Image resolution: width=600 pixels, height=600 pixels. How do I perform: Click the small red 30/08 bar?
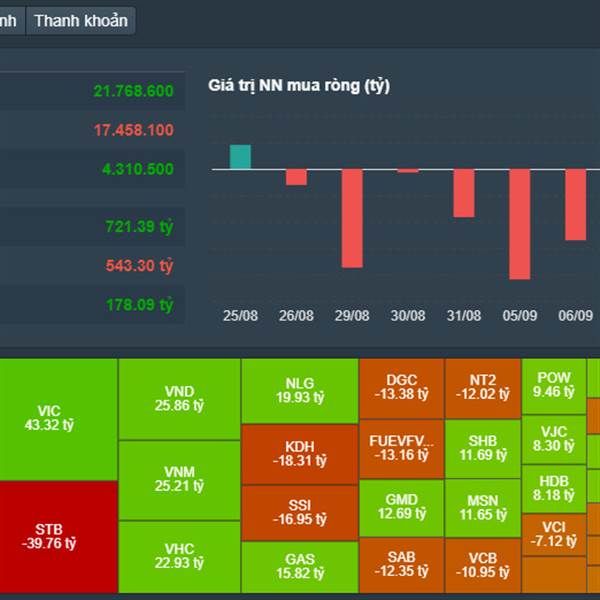coord(408,171)
